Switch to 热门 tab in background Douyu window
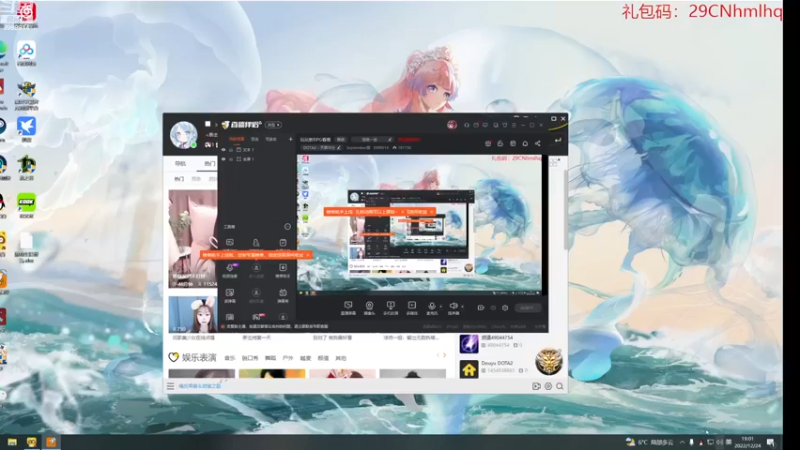 tap(210, 163)
